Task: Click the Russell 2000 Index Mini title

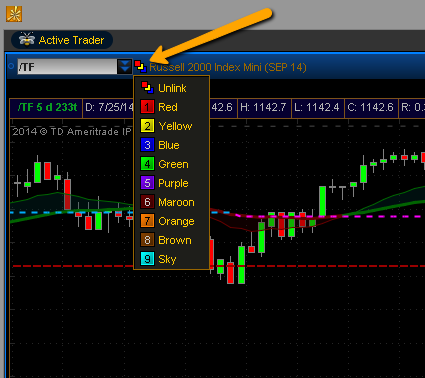Action: tap(228, 67)
